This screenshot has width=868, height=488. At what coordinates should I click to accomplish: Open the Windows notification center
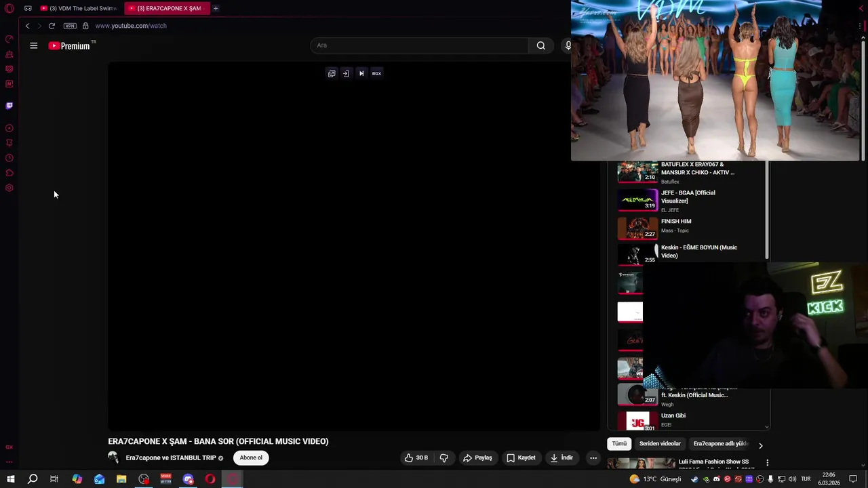coord(853,479)
